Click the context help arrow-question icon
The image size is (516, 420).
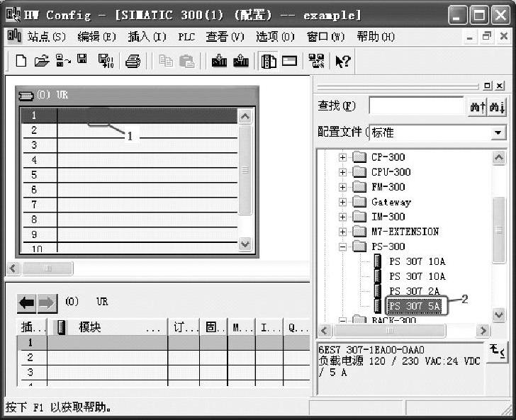tap(343, 61)
